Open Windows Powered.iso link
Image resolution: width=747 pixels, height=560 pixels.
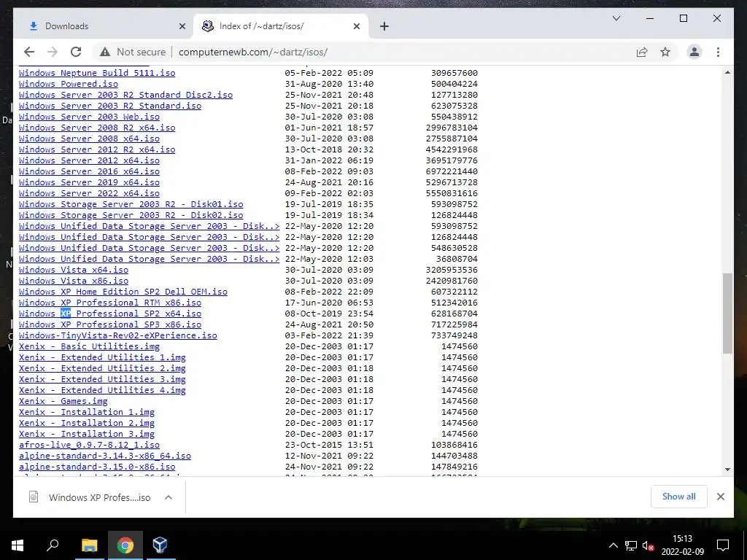[x=69, y=84]
